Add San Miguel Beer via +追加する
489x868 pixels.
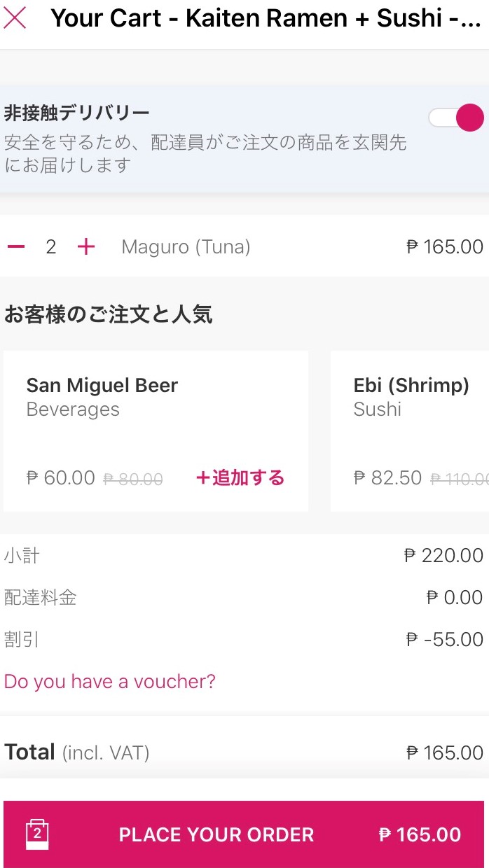pyautogui.click(x=240, y=478)
